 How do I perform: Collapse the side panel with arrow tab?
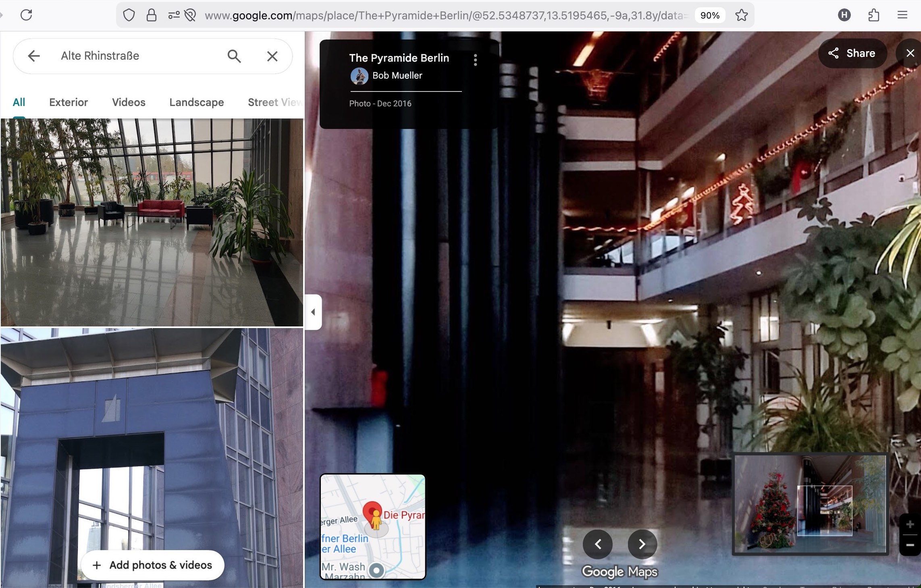[x=313, y=312]
